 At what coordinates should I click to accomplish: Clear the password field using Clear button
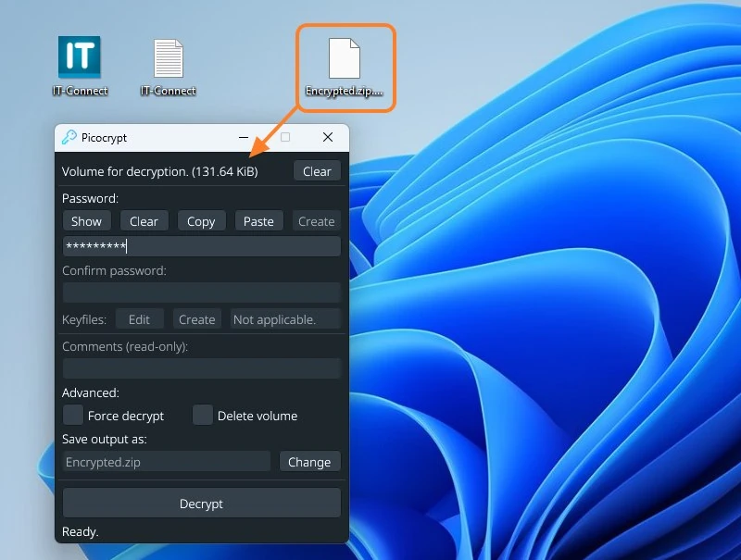(144, 221)
